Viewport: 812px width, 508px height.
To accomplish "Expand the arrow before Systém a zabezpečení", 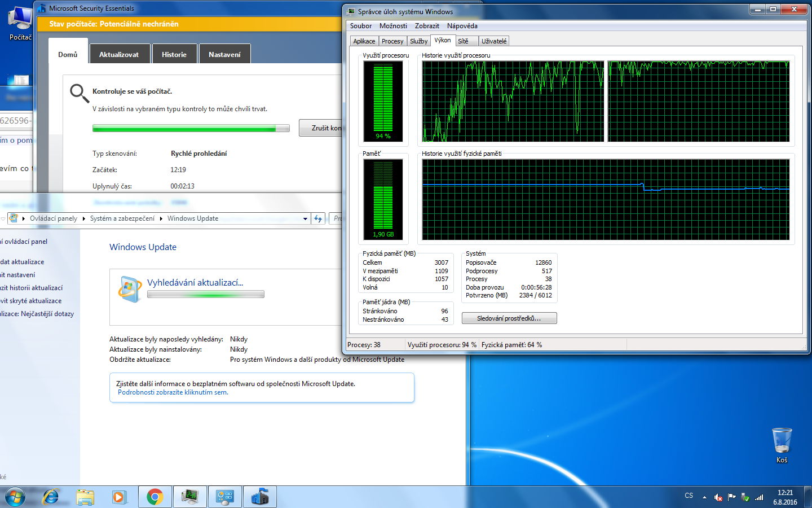I will point(84,218).
